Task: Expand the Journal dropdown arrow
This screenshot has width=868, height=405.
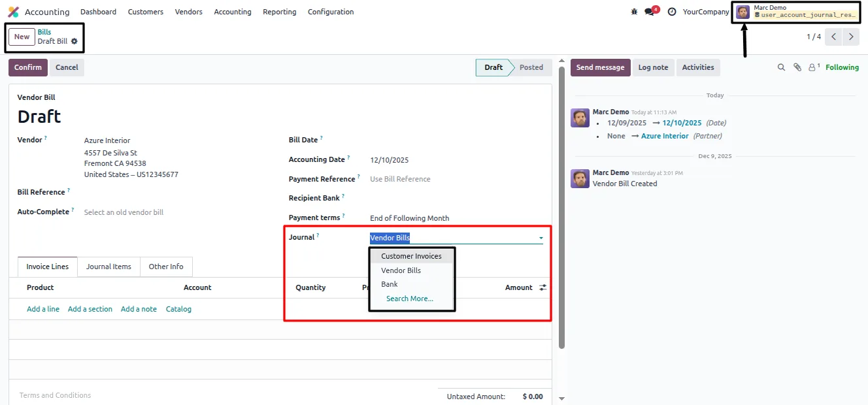Action: tap(541, 238)
